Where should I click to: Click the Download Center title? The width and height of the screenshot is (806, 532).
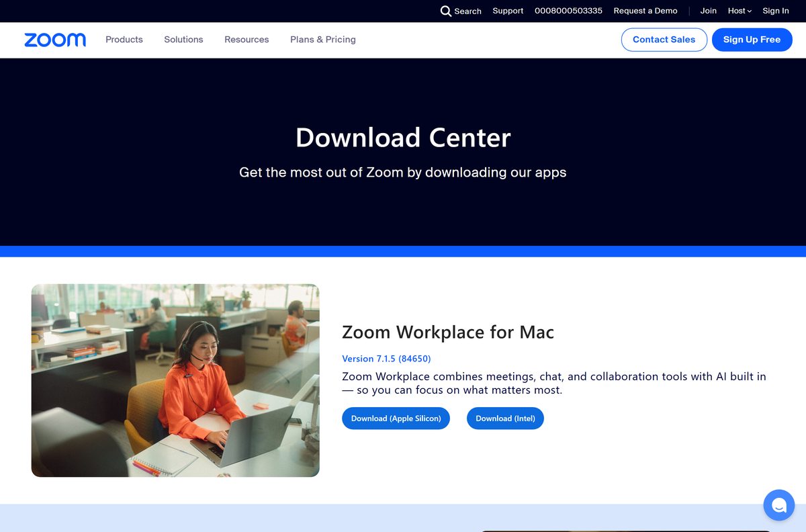click(x=403, y=138)
